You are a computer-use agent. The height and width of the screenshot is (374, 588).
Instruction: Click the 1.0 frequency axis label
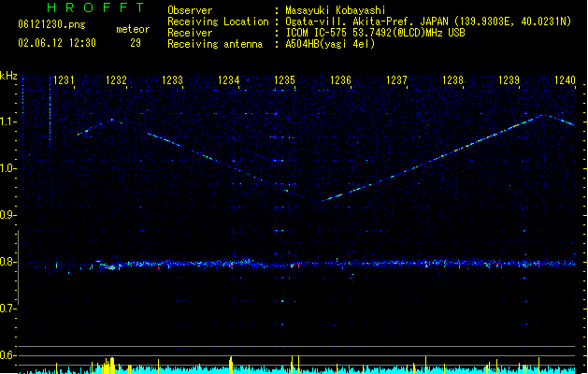(x=7, y=168)
